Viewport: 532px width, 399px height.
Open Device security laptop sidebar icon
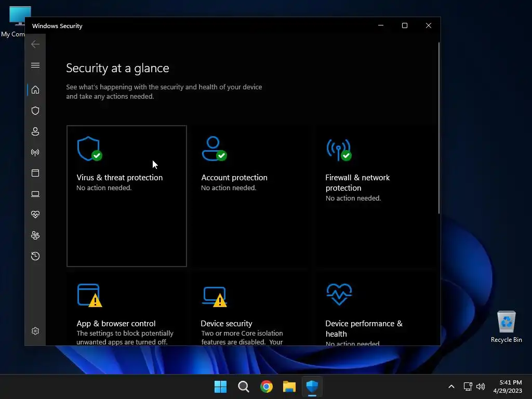pos(35,194)
